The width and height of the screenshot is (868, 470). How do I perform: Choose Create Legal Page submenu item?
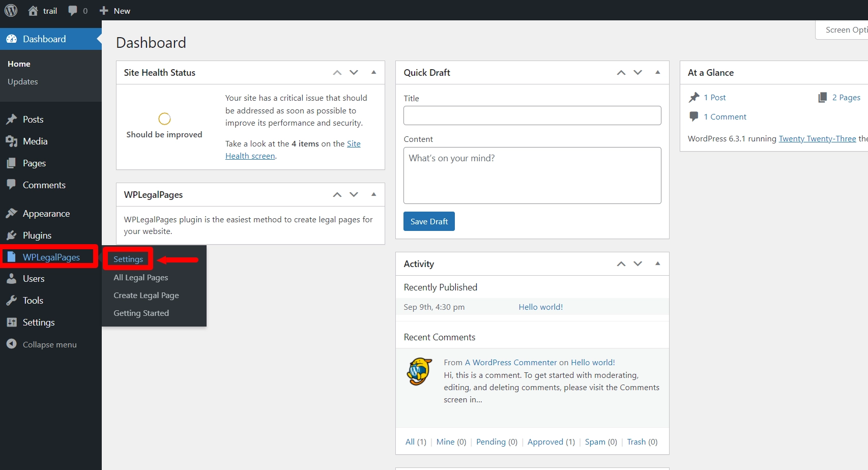tap(146, 296)
